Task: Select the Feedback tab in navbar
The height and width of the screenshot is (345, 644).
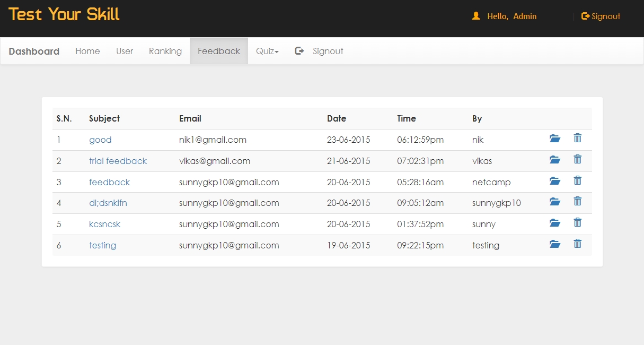Action: coord(219,51)
